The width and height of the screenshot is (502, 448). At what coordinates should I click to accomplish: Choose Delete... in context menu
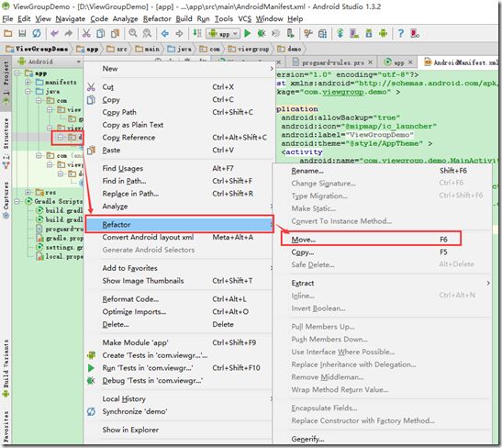[178, 324]
